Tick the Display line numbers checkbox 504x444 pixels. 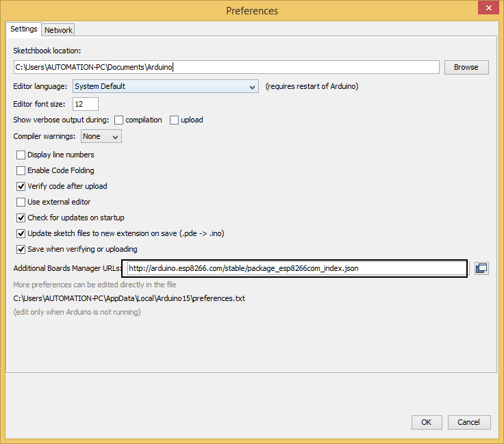[21, 155]
